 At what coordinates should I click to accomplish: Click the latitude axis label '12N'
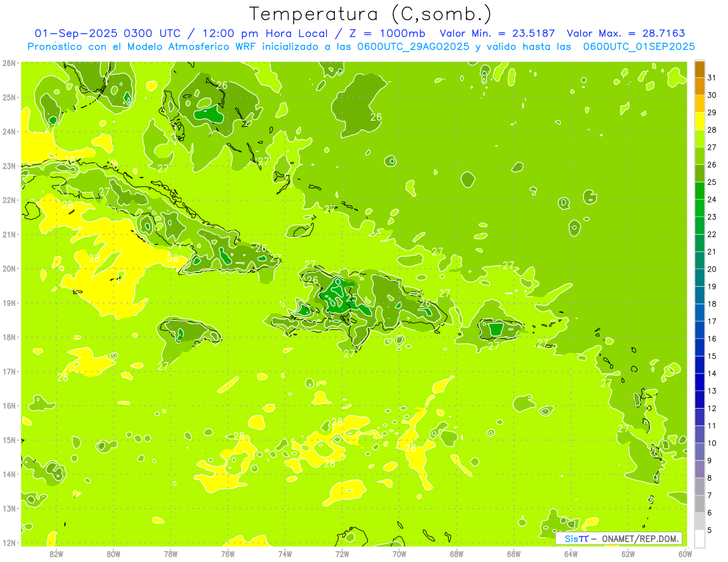pos(9,543)
